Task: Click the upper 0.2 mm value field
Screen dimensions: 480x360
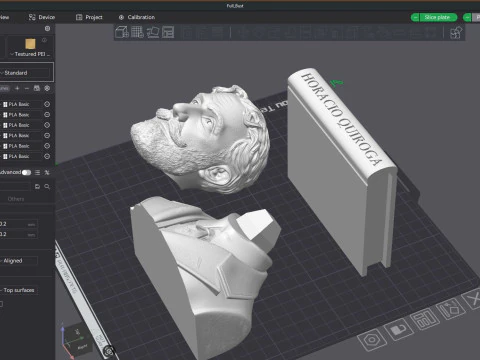Action: [18, 224]
